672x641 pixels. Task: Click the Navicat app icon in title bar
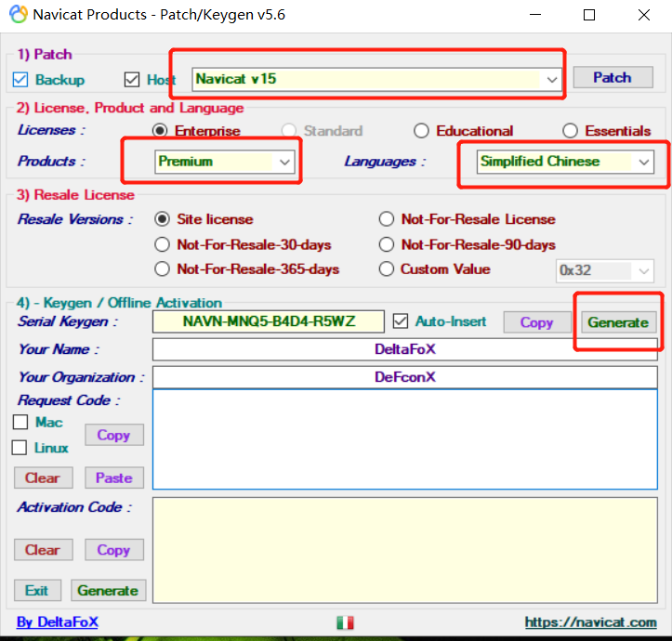(x=18, y=14)
